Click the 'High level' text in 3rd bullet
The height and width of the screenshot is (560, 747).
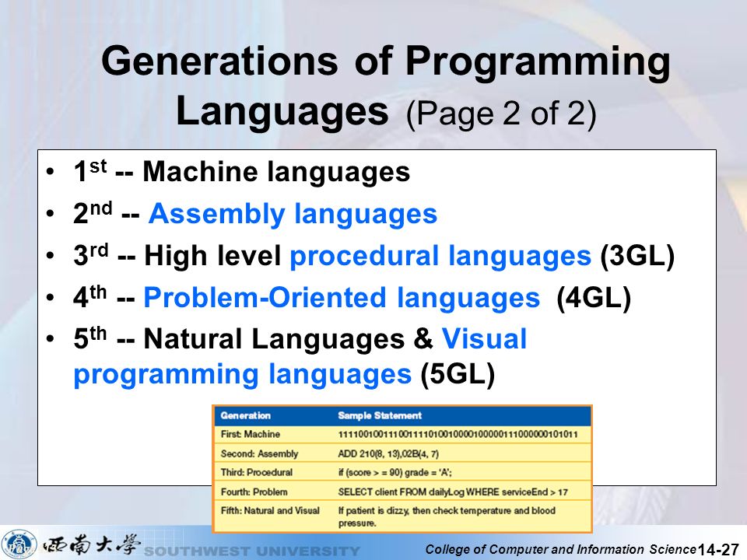(x=212, y=256)
